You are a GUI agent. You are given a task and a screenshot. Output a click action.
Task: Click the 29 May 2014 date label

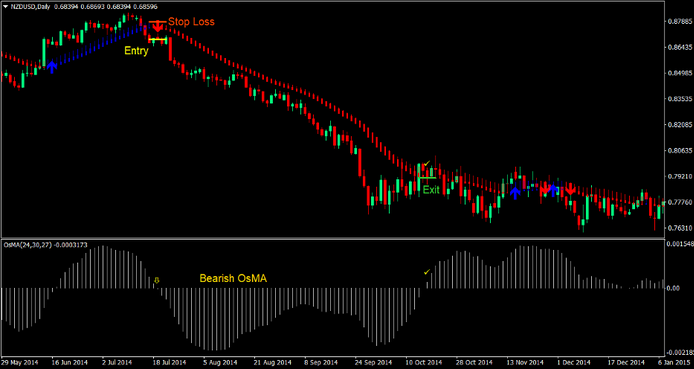pos(20,361)
